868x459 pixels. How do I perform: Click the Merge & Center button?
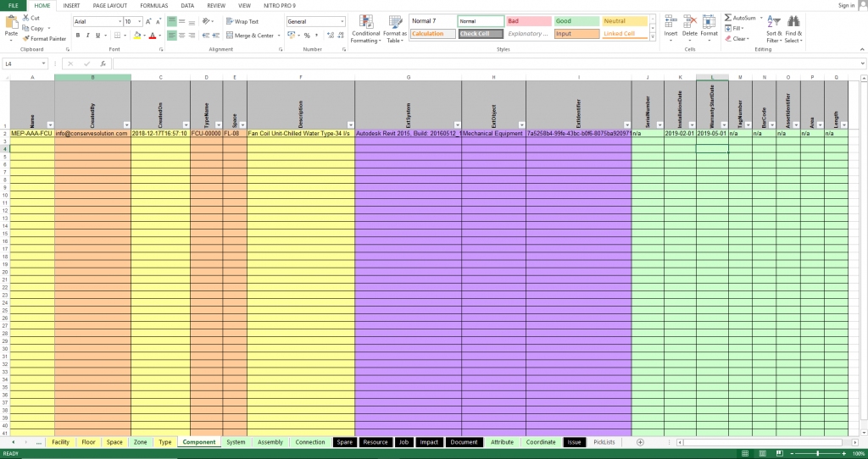pyautogui.click(x=250, y=36)
